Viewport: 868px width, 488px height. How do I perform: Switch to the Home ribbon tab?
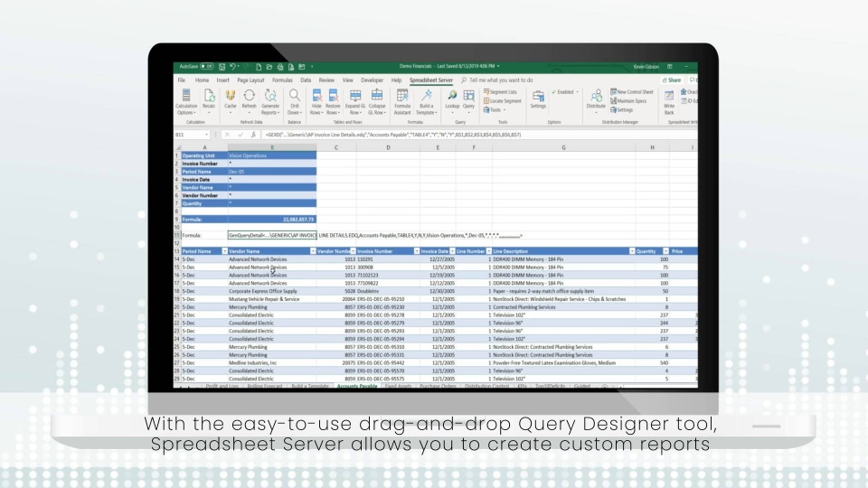pos(202,80)
